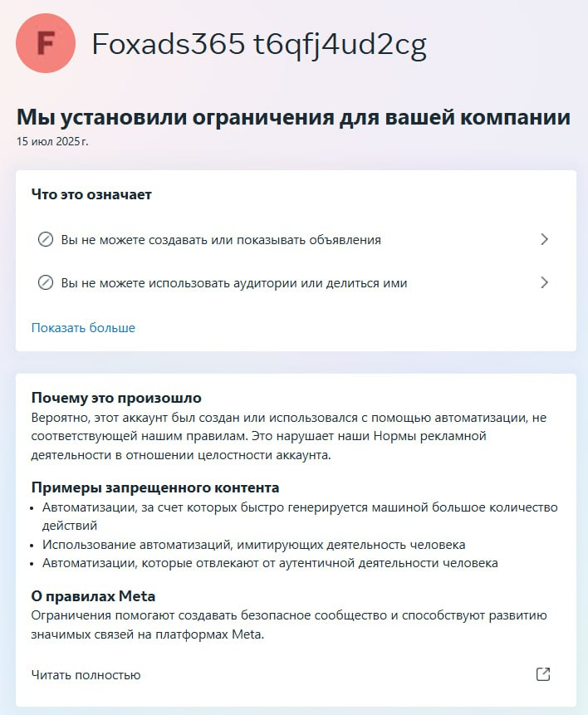Click the red F avatar icon

click(x=45, y=43)
